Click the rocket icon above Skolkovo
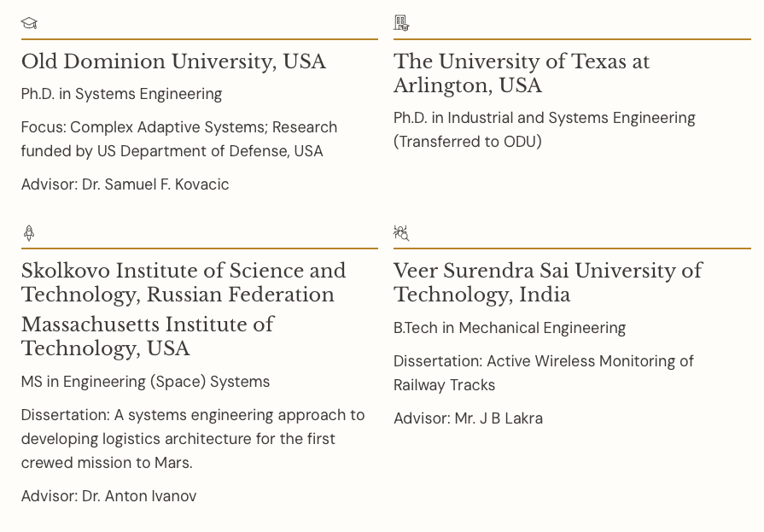The image size is (764, 532). 29,232
